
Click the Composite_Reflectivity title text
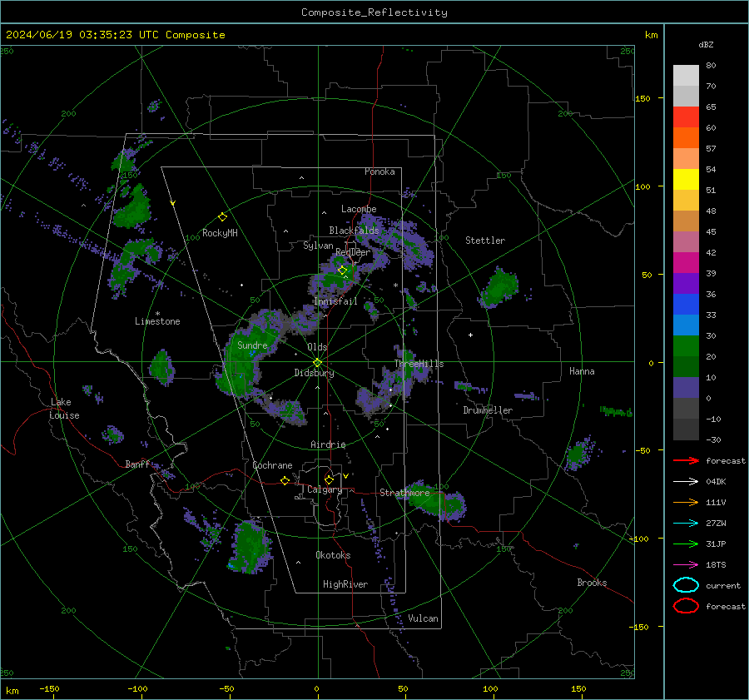pos(374,12)
